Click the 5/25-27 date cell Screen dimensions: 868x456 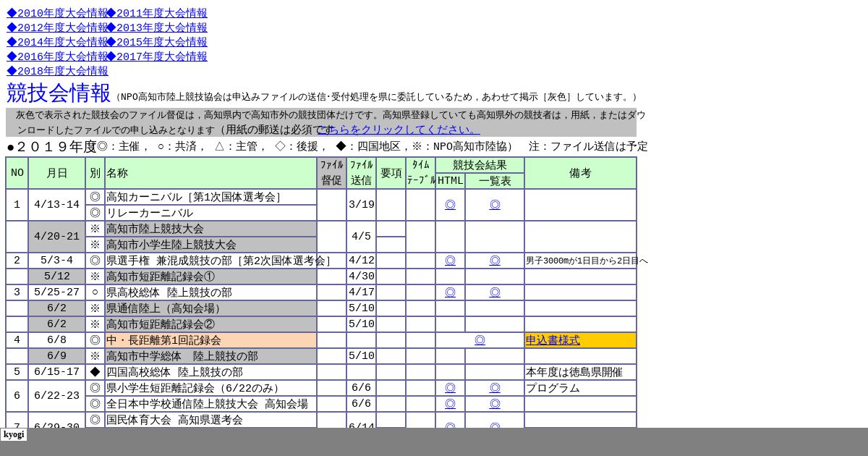click(x=56, y=292)
